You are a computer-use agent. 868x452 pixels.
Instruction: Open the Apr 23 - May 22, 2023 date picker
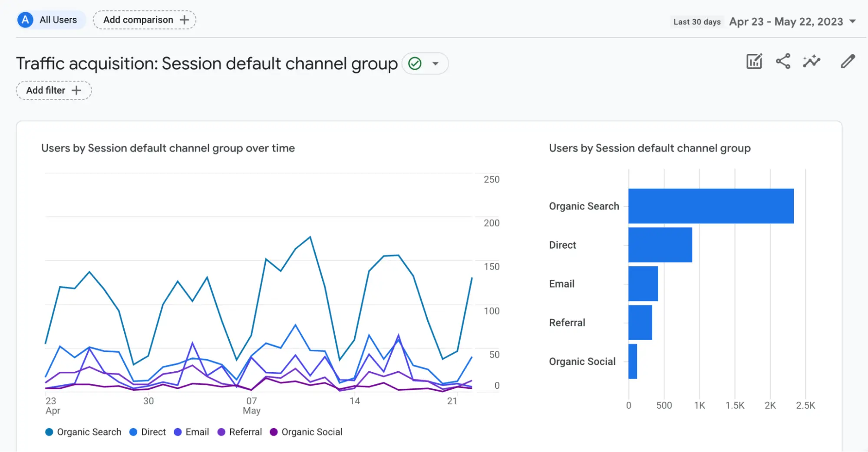(786, 22)
